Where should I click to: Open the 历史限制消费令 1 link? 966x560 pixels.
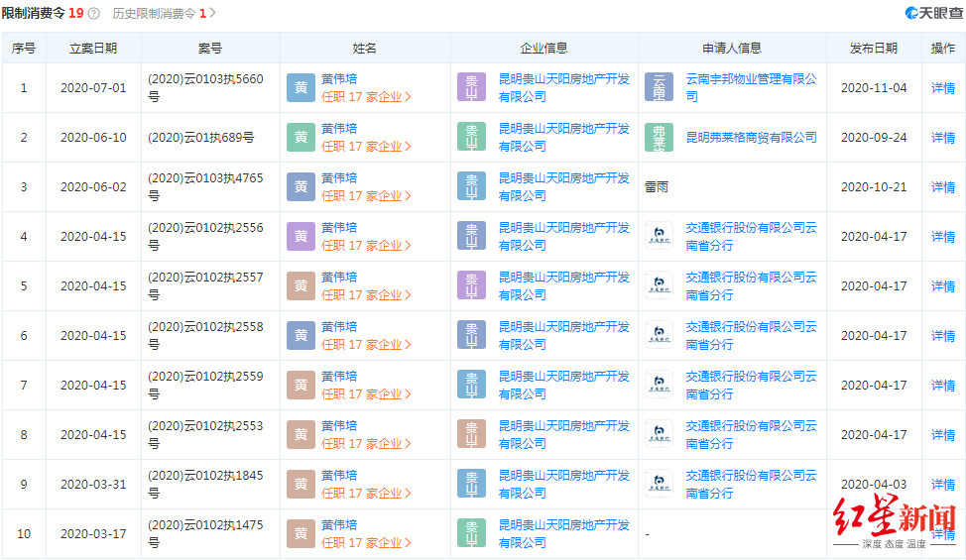[x=159, y=14]
